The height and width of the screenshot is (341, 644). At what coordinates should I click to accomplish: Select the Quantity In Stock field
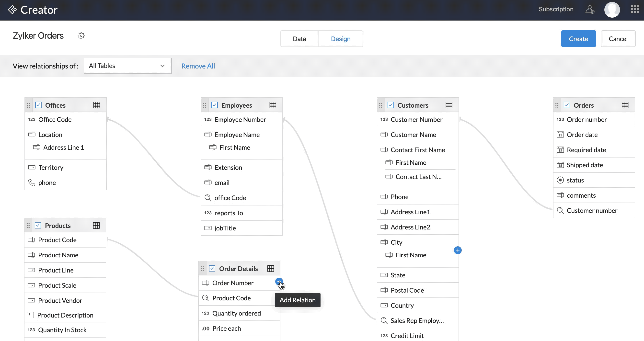click(x=65, y=330)
